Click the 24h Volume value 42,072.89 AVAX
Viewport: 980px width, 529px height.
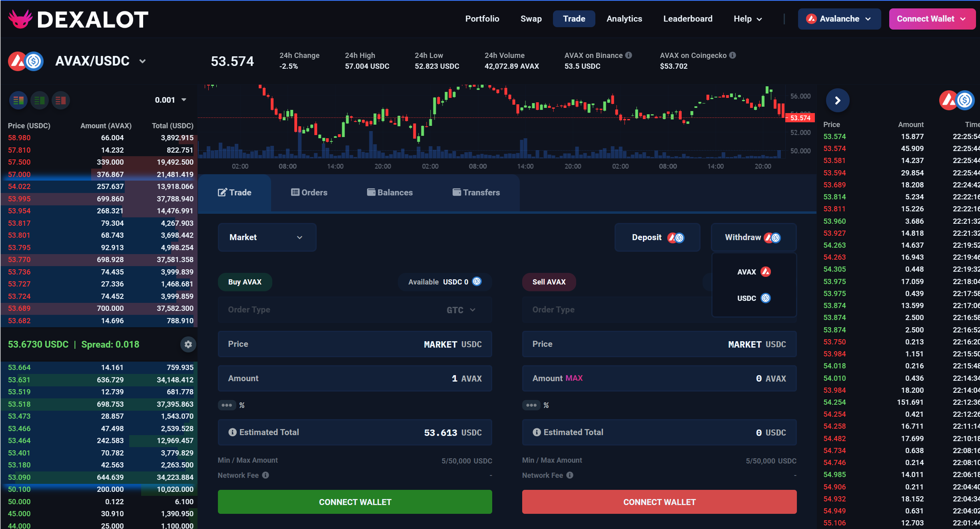[x=512, y=66]
